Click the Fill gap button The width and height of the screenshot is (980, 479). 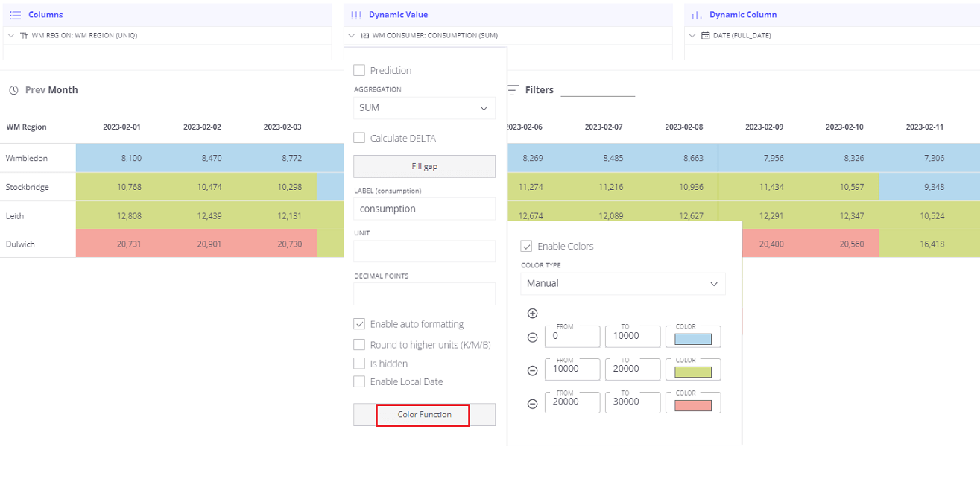pyautogui.click(x=423, y=165)
